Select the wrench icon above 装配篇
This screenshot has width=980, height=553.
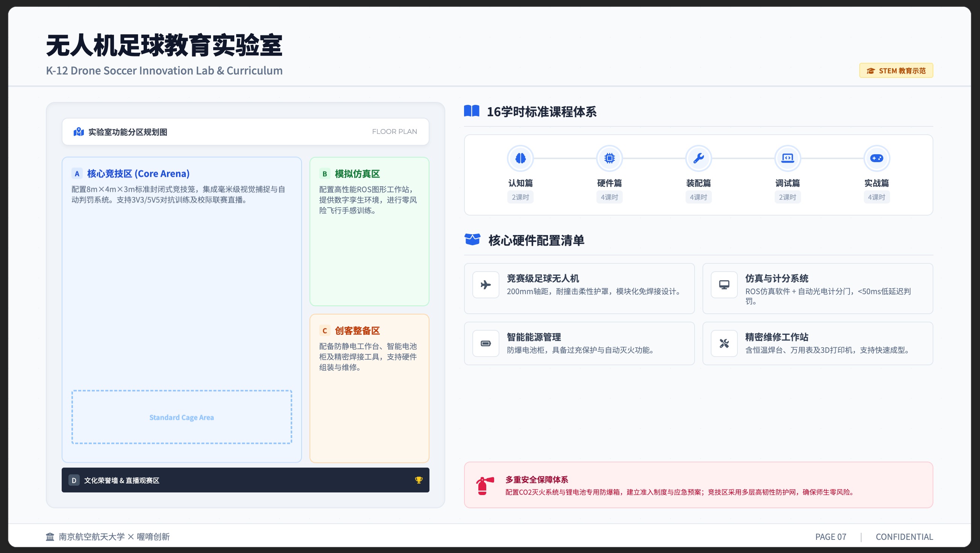tap(698, 158)
